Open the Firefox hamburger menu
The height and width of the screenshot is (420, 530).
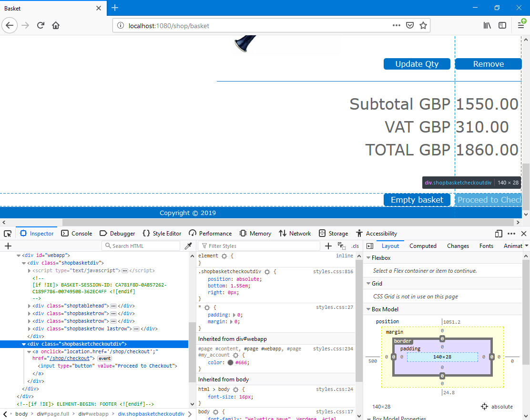coord(521,25)
